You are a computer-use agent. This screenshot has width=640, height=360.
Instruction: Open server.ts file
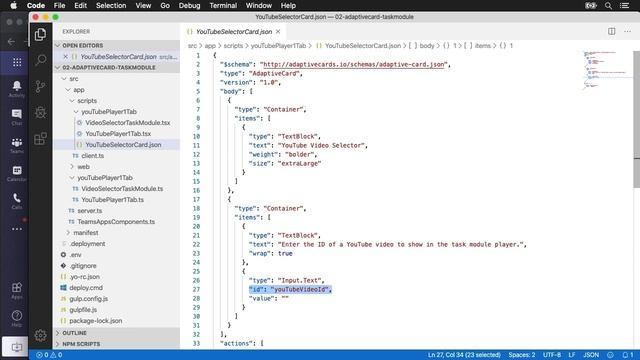coord(89,211)
